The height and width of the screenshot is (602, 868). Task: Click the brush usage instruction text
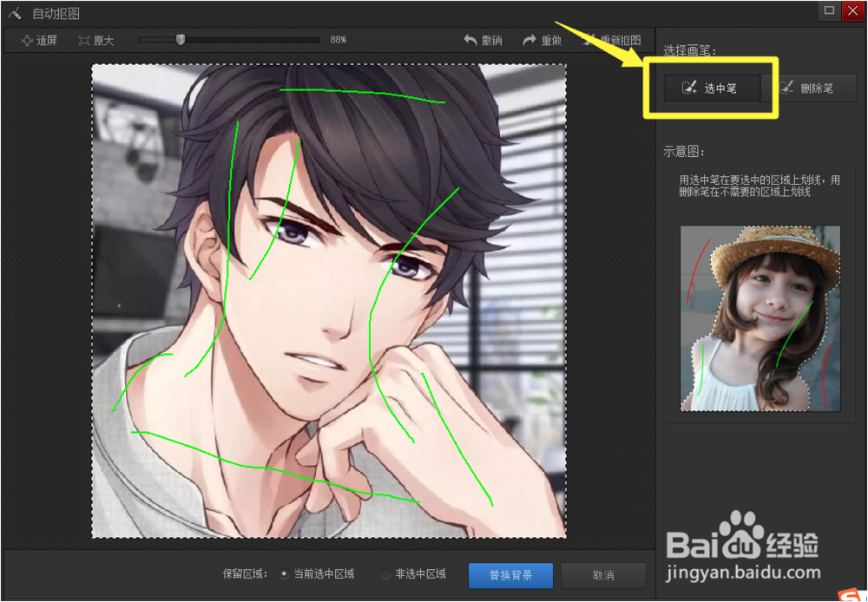(759, 186)
